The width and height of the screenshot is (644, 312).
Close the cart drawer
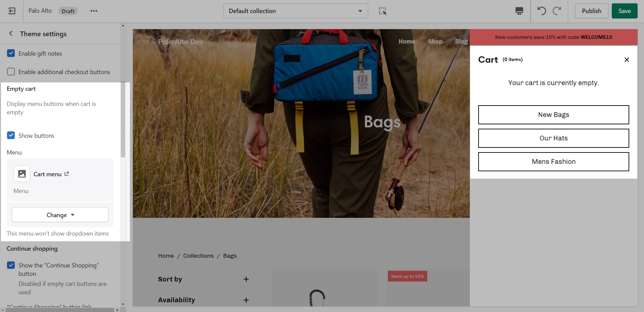(626, 60)
